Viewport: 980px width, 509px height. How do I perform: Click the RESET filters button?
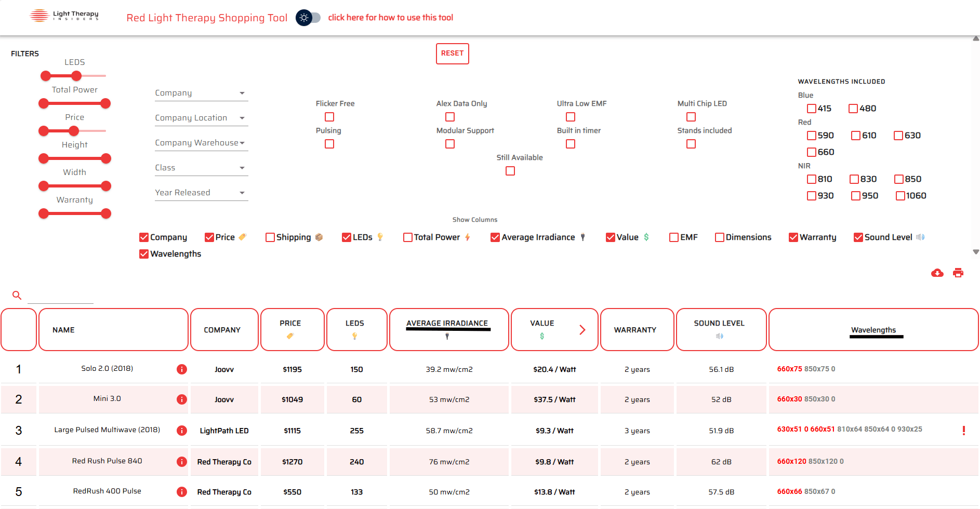(453, 53)
